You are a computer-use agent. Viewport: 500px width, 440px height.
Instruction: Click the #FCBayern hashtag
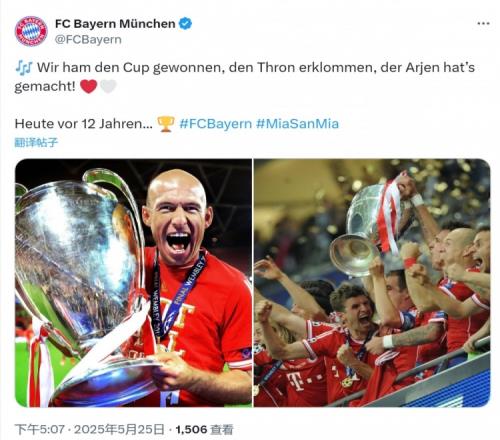click(x=216, y=124)
